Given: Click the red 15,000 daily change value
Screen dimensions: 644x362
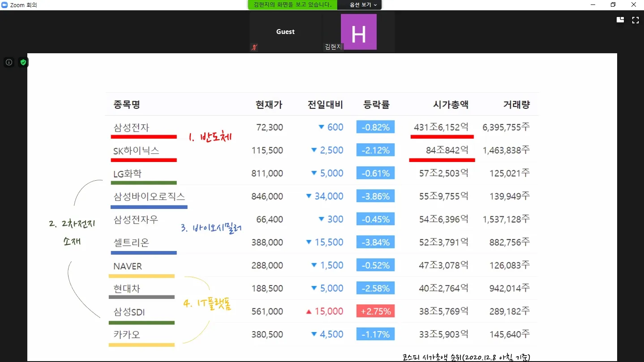Looking at the screenshot, I should pos(329,311).
